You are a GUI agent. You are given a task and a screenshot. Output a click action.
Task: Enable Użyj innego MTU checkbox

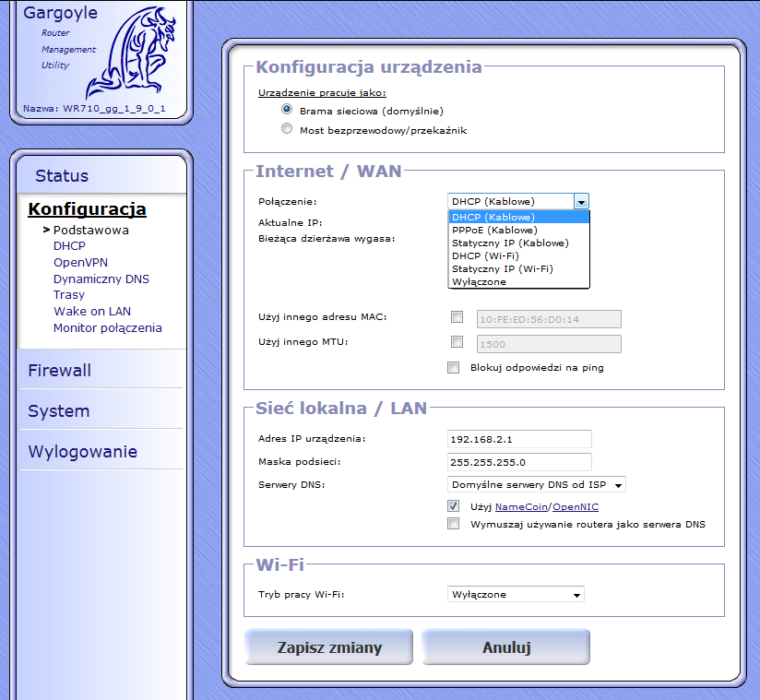pyautogui.click(x=457, y=342)
